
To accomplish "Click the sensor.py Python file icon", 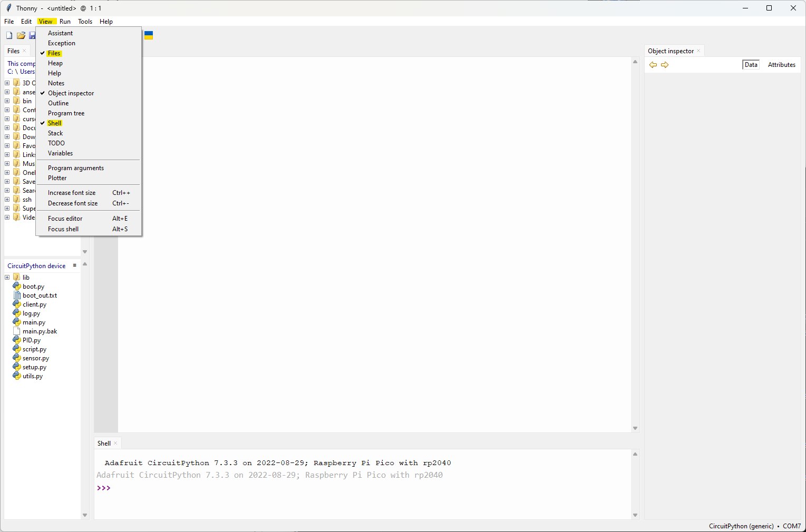I will coord(17,358).
